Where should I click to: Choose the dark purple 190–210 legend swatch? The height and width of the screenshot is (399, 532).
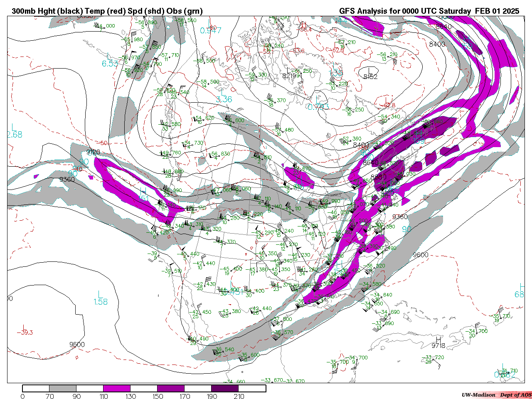[225, 388]
